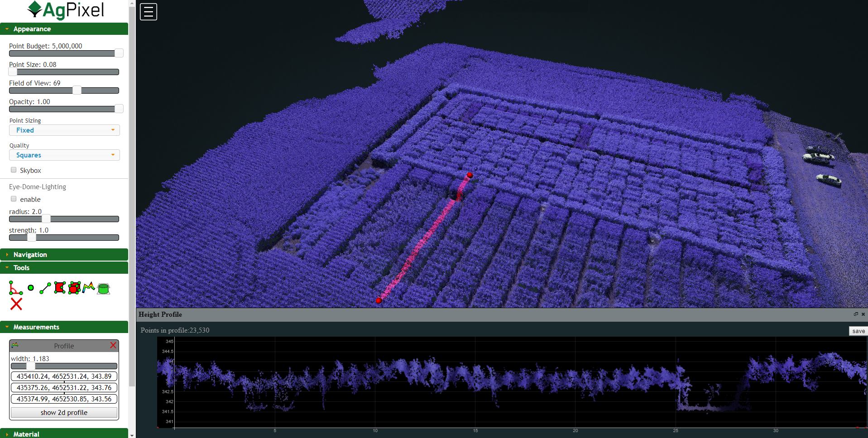Adjust the Field of View slider
Screen dimensions: 868x438
pos(64,90)
